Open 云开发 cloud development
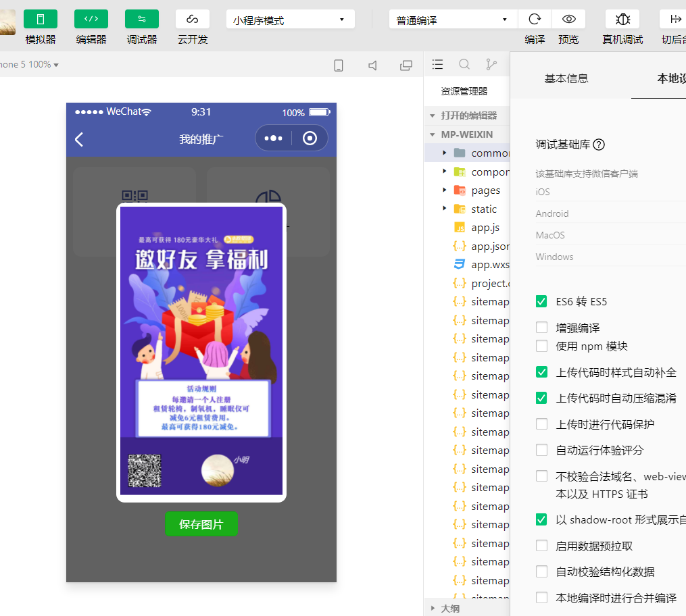The image size is (686, 616). coord(193,19)
